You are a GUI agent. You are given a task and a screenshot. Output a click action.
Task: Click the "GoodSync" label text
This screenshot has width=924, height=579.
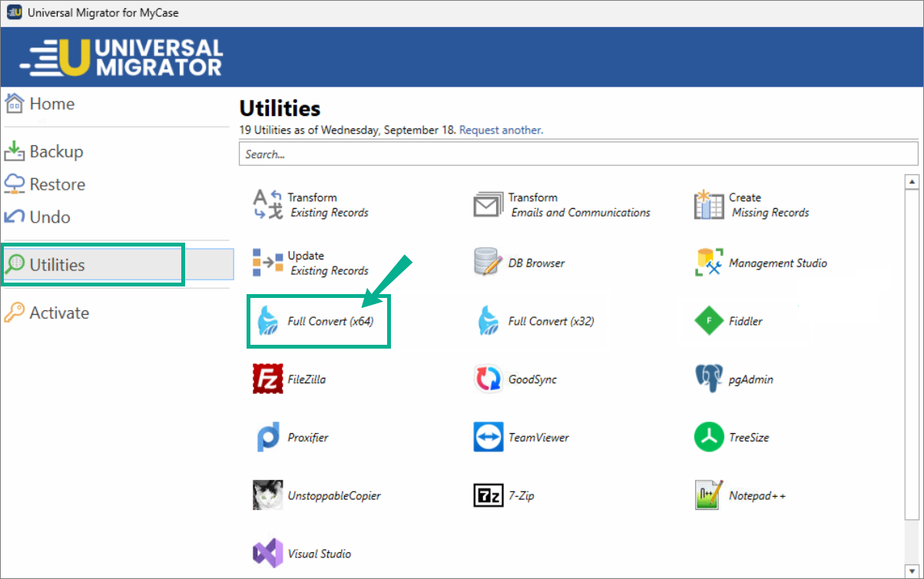click(532, 379)
